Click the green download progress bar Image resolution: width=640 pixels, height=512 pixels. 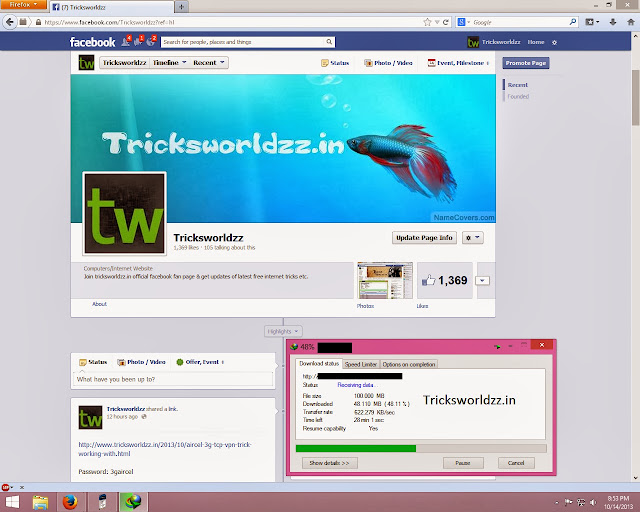[x=356, y=448]
